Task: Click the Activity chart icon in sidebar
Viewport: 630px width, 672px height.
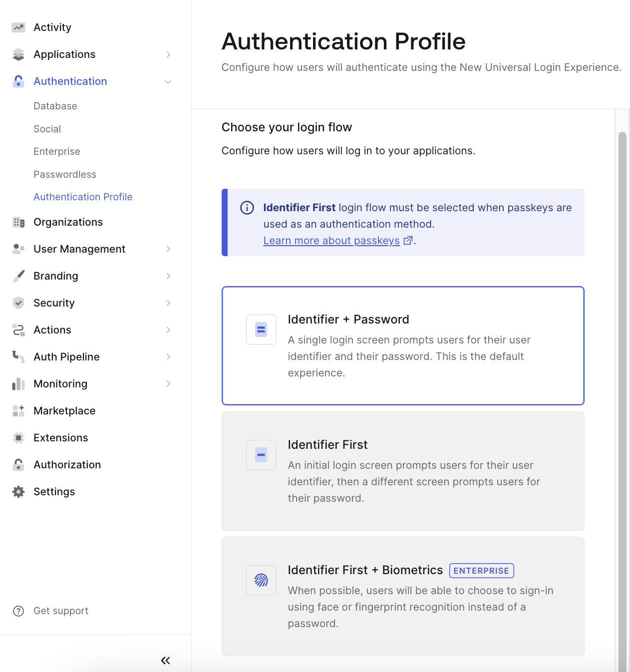Action: point(18,27)
